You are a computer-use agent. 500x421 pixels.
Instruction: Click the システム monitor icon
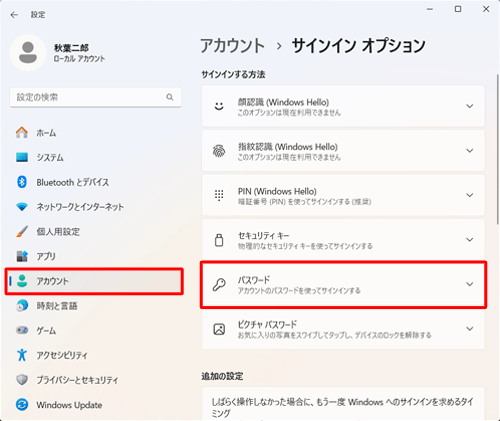(x=22, y=157)
